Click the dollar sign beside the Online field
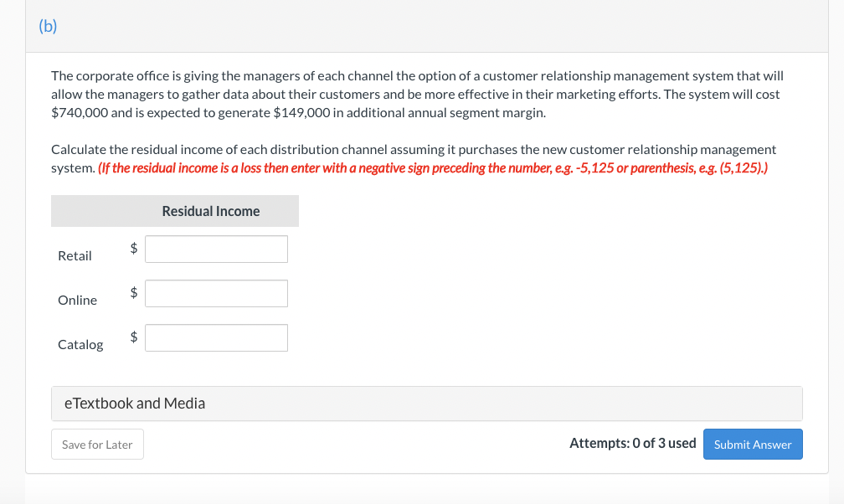The image size is (844, 504). 134,292
